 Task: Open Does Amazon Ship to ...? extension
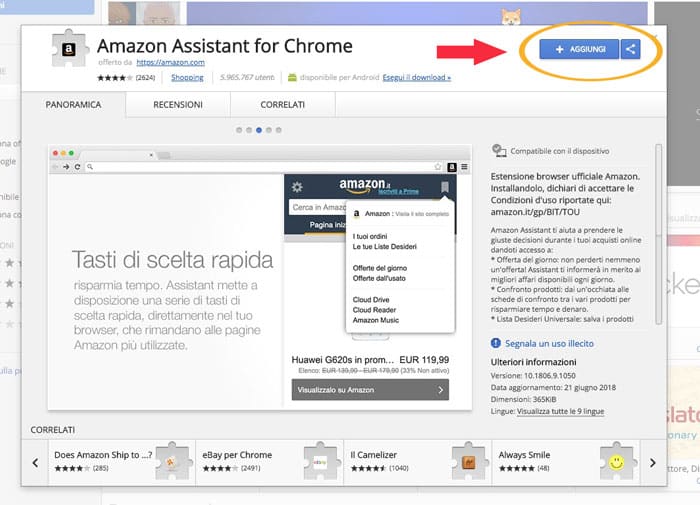pos(122,463)
